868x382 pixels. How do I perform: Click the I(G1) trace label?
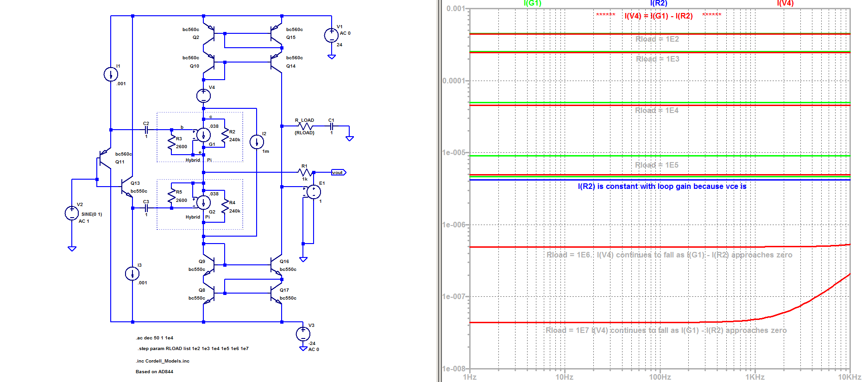[x=532, y=3]
